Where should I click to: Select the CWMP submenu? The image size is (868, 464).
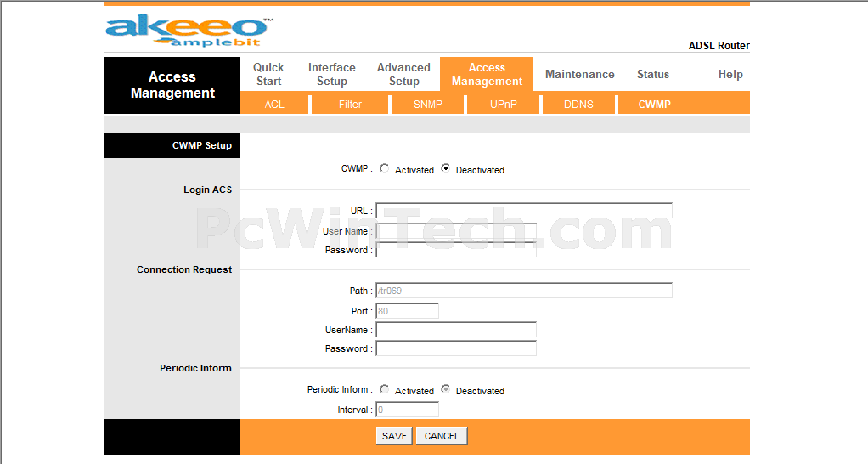[x=654, y=104]
